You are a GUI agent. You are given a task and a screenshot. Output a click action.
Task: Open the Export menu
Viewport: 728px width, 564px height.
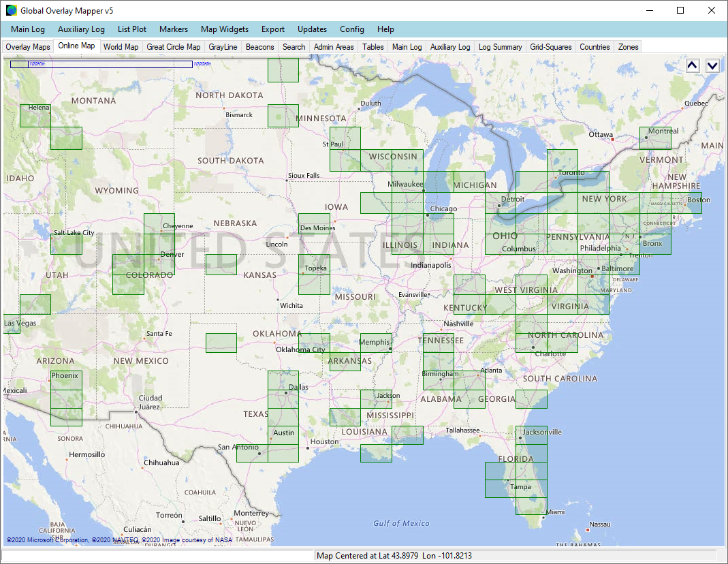coord(273,29)
